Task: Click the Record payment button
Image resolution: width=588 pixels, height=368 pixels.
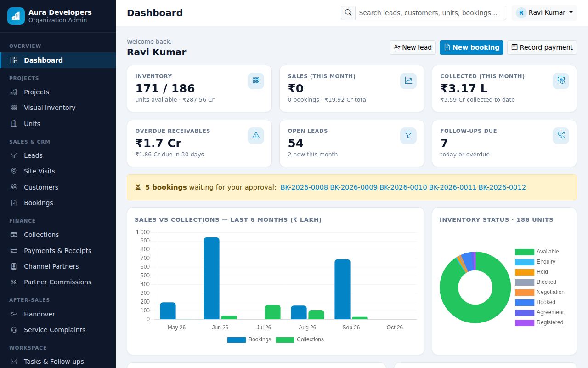Action: (x=542, y=47)
